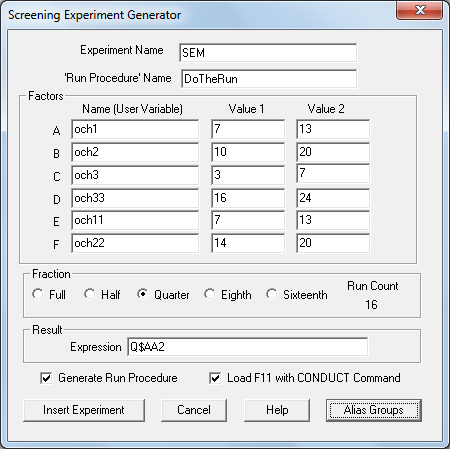
Task: Select the Sixteenth fraction radio button
Action: click(x=272, y=294)
